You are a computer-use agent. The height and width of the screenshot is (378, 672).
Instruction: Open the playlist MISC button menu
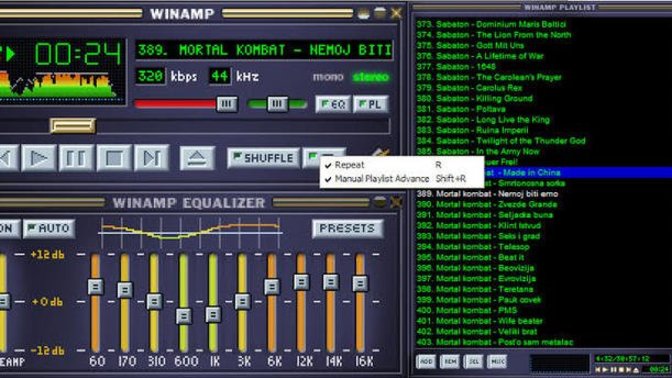point(498,362)
